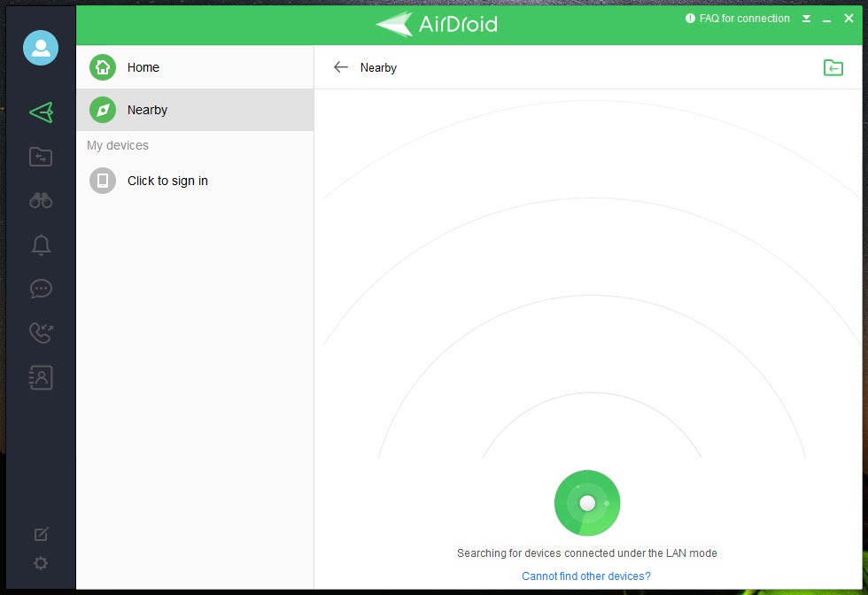
Task: Minimize the AirDroid window
Action: 827,20
